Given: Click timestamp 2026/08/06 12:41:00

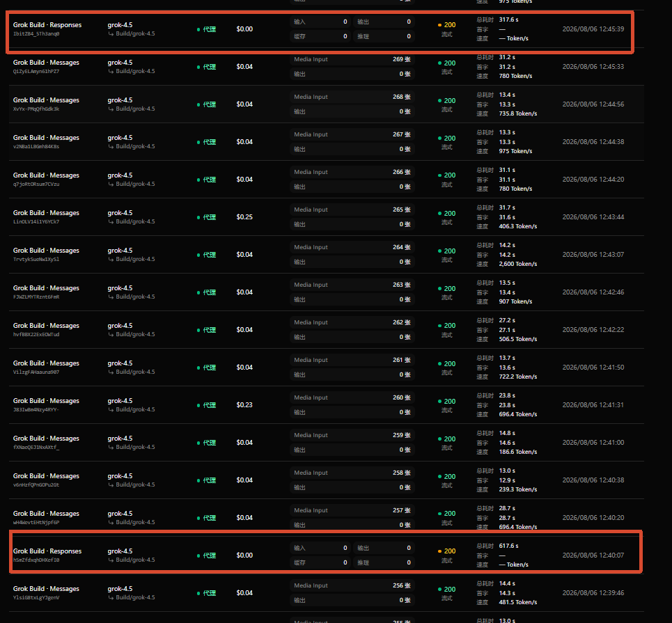Looking at the screenshot, I should pos(593,442).
